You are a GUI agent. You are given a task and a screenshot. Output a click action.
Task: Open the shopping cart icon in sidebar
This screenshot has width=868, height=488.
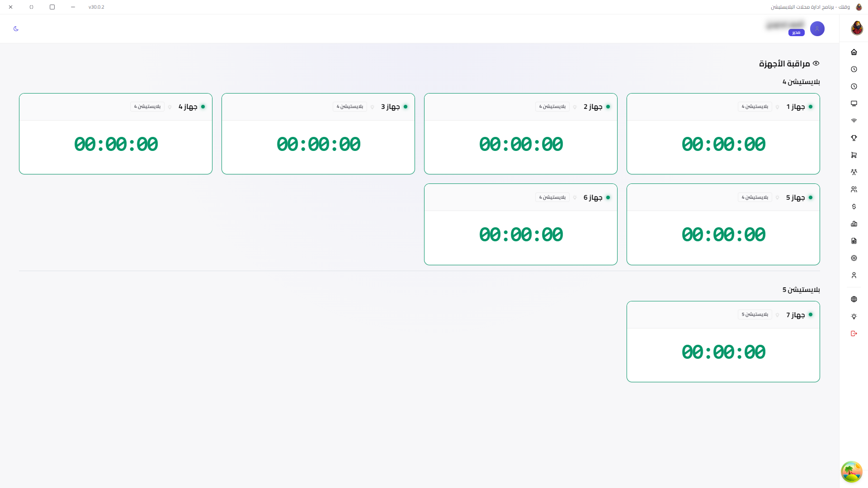[854, 155]
